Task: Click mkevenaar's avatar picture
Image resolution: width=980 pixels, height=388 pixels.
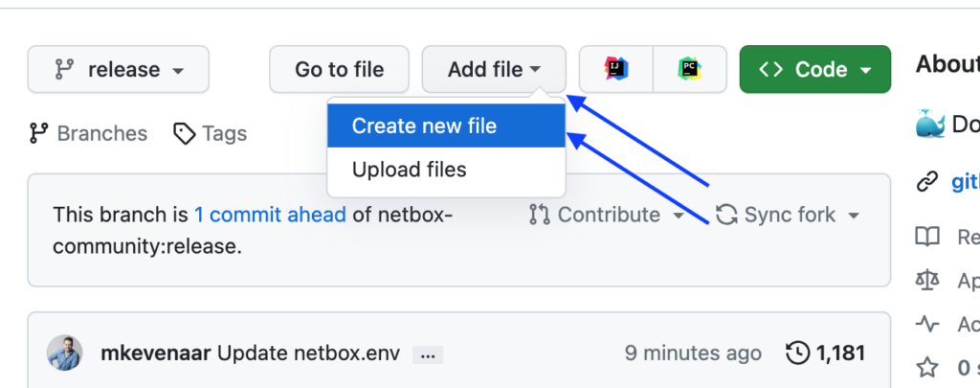Action: tap(64, 354)
